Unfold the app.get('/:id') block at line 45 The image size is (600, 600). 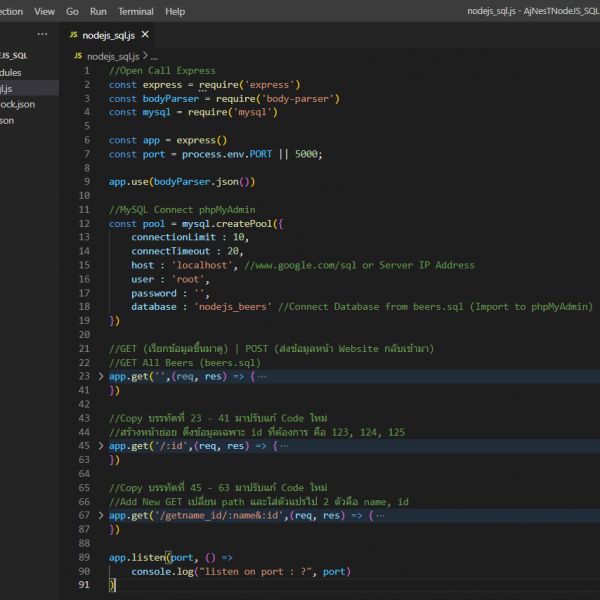point(100,446)
